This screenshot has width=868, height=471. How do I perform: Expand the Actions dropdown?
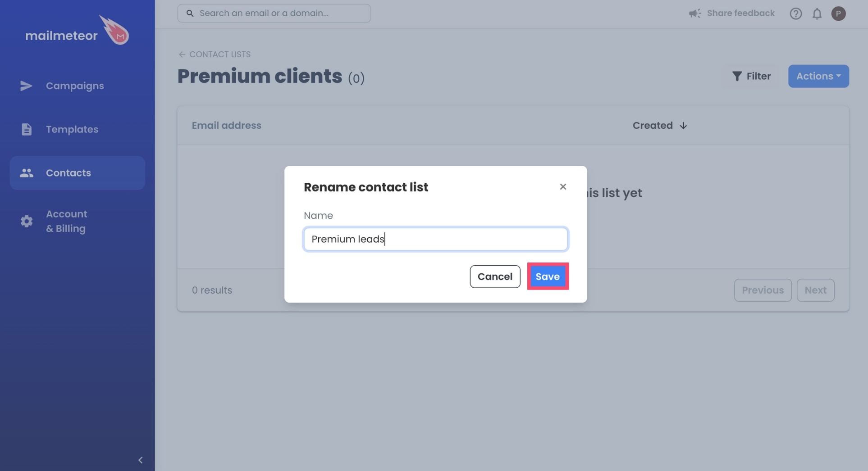(x=818, y=76)
